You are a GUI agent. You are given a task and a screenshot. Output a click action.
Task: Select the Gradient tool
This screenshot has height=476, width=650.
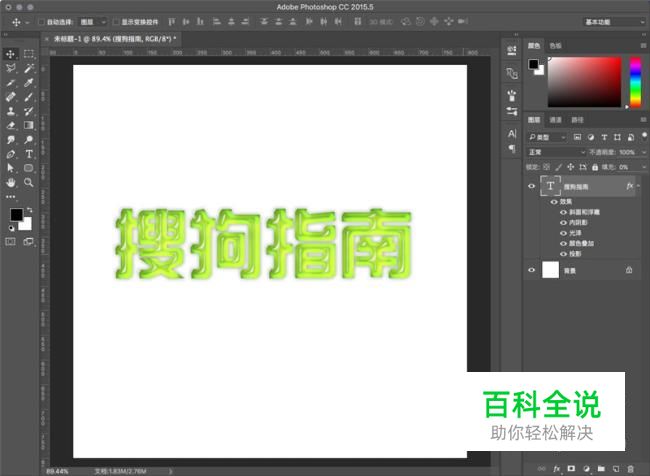pyautogui.click(x=29, y=125)
